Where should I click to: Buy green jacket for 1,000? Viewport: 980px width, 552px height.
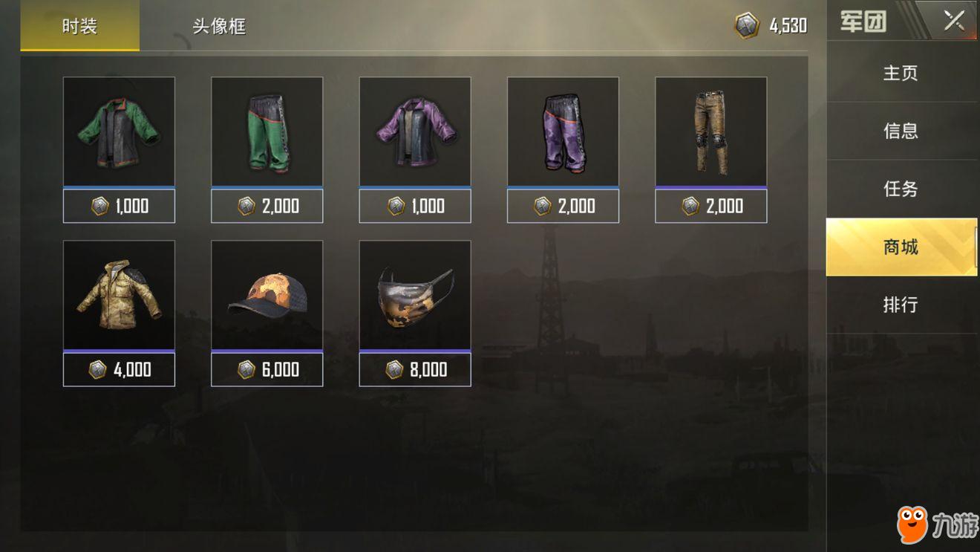point(119,206)
